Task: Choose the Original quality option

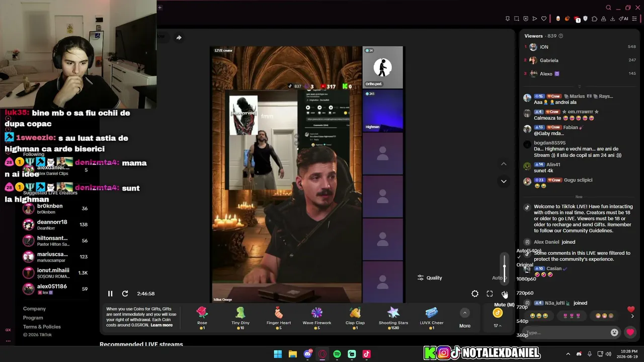Action: (x=525, y=265)
